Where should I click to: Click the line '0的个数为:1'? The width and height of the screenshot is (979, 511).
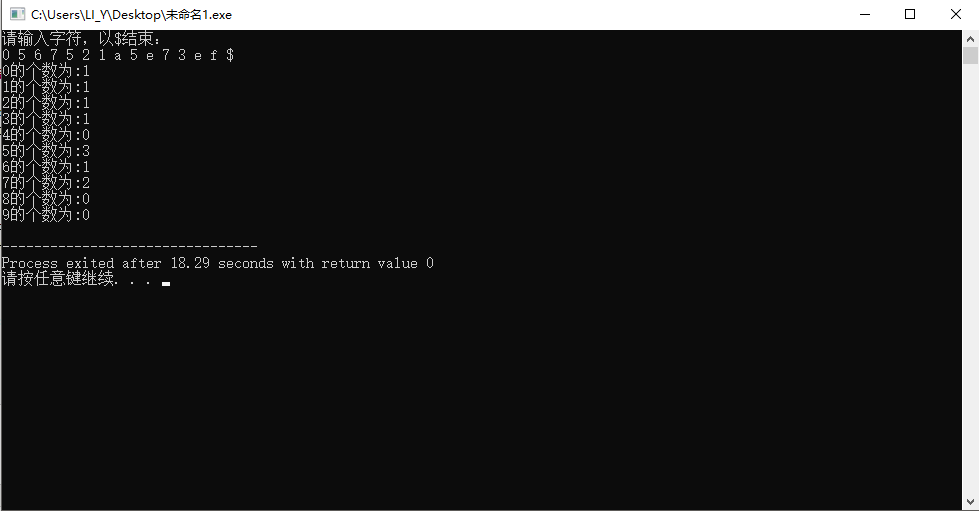tap(46, 71)
